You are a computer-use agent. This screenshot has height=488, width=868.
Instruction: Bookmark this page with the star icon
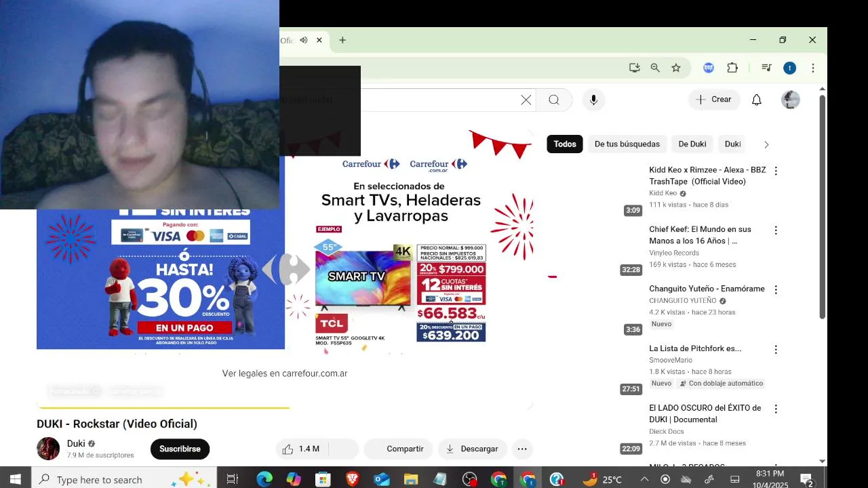pyautogui.click(x=676, y=68)
